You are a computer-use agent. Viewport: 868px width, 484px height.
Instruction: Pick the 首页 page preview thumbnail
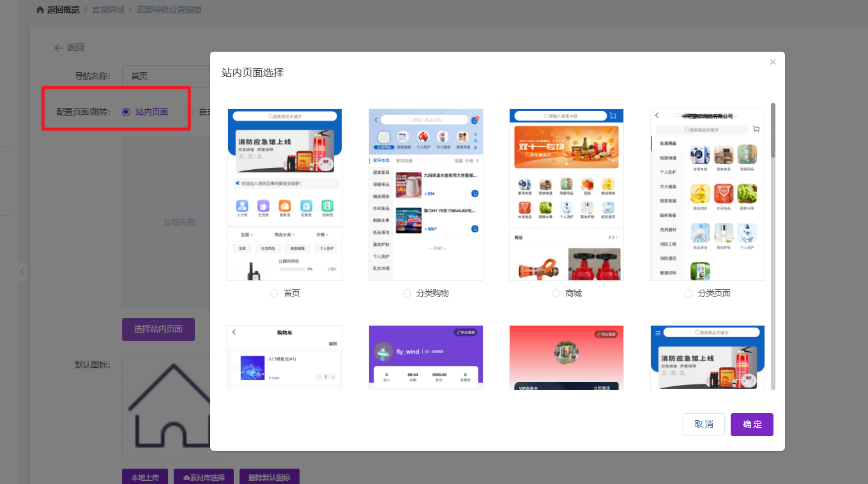pos(285,195)
